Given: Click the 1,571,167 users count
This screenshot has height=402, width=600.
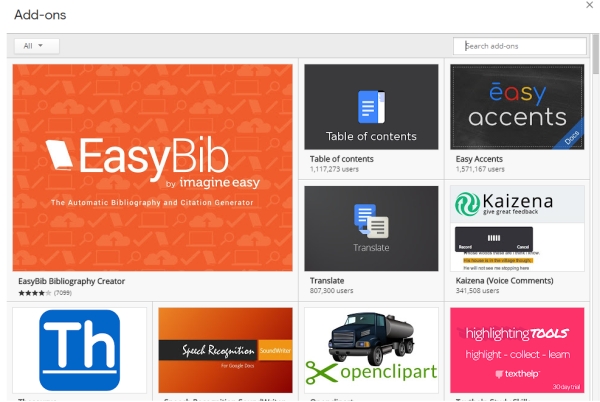Looking at the screenshot, I should coord(480,169).
